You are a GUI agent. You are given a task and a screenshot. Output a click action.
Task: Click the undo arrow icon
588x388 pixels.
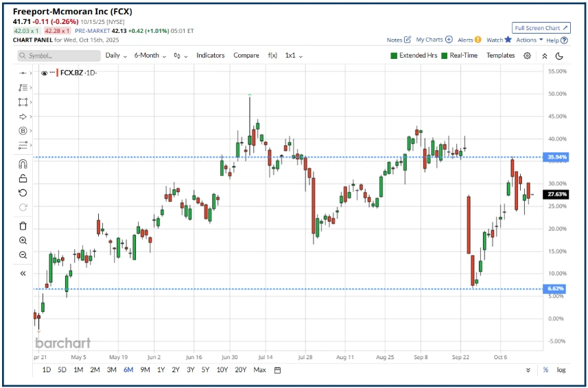(x=23, y=193)
